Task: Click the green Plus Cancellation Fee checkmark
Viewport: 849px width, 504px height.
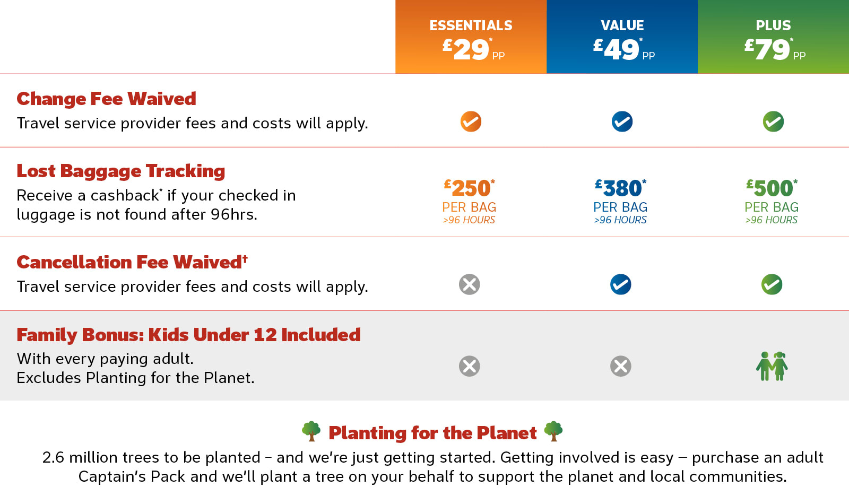Action: pyautogui.click(x=772, y=284)
